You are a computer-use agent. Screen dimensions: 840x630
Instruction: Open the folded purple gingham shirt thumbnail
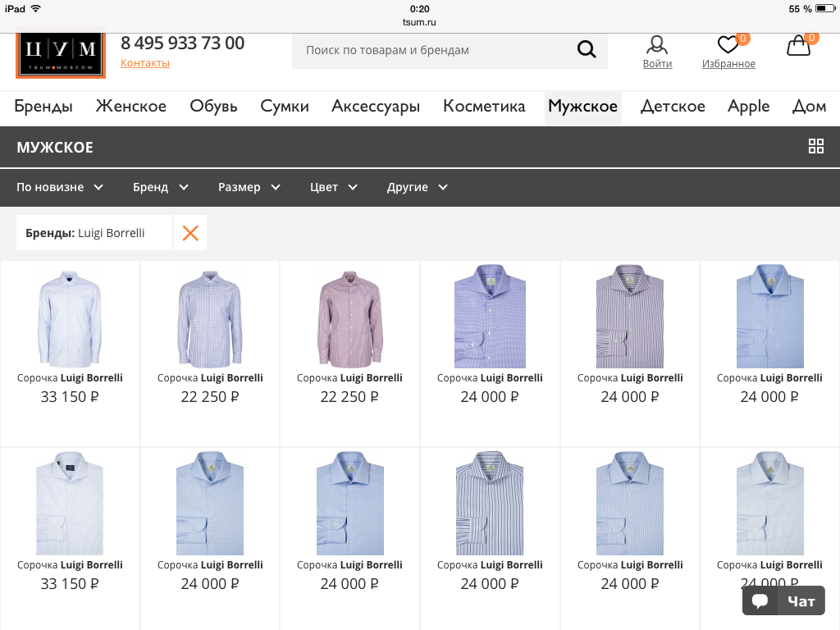pyautogui.click(x=490, y=316)
